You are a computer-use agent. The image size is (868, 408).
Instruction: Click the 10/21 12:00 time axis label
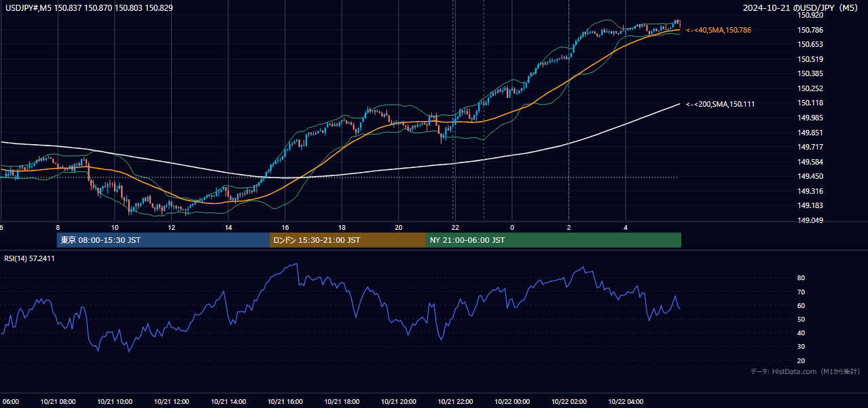171,402
